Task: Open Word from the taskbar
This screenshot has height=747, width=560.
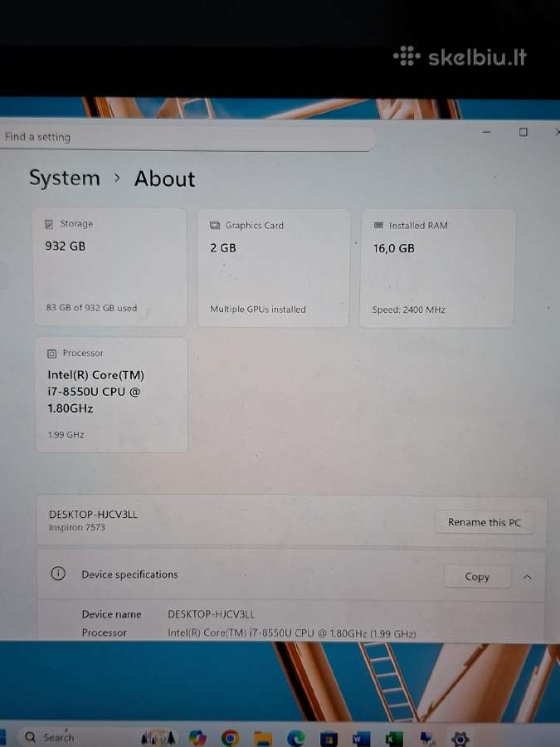Action: (362, 739)
